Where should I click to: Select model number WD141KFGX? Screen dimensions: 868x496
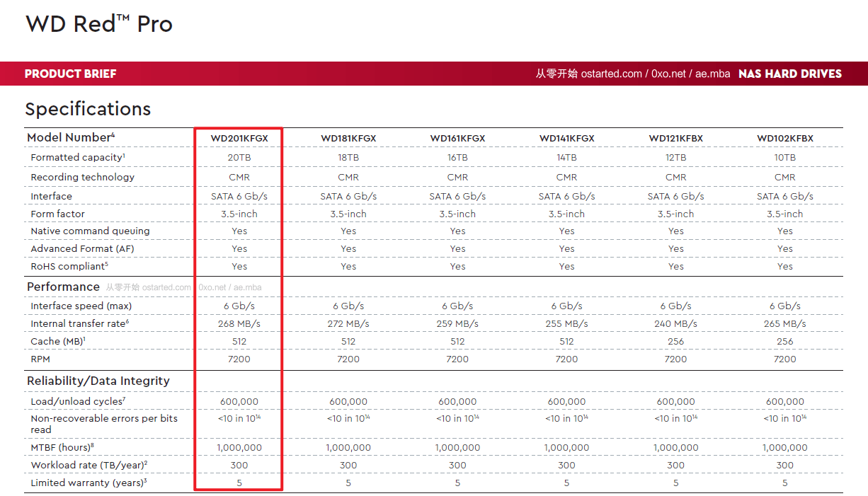pyautogui.click(x=566, y=139)
